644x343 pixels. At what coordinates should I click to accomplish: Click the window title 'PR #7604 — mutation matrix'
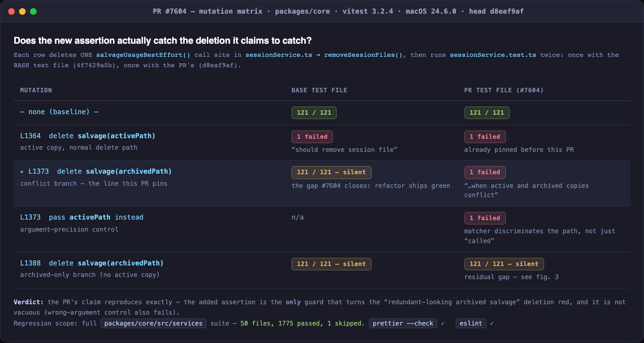[207, 11]
